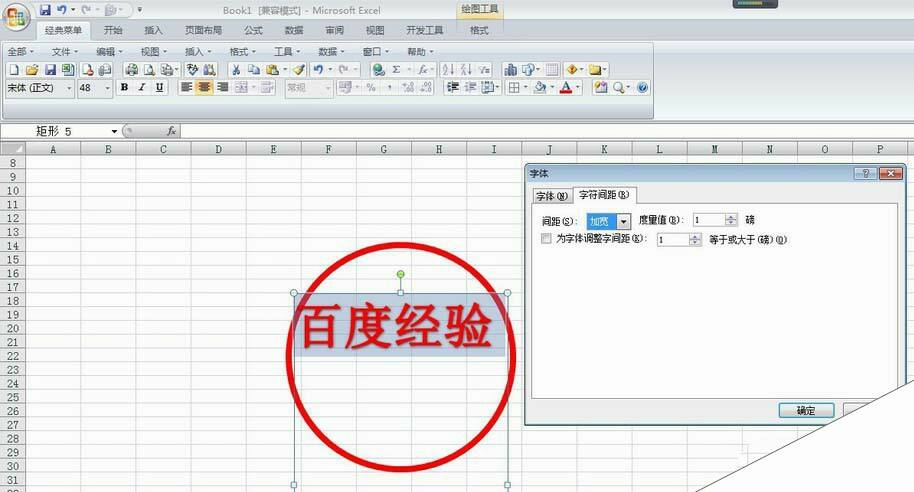The width and height of the screenshot is (914, 492).
Task: Open the 帮助 menu
Action: tap(420, 52)
